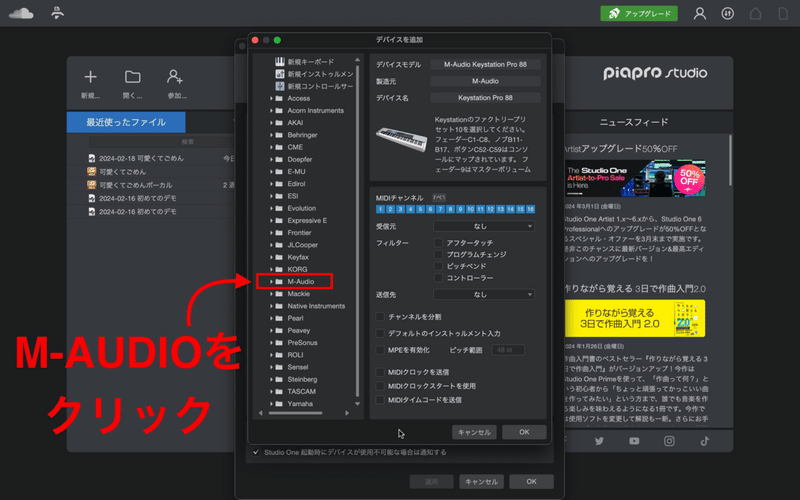Open the Instagram icon in news feed
The width and height of the screenshot is (800, 500).
pyautogui.click(x=669, y=441)
